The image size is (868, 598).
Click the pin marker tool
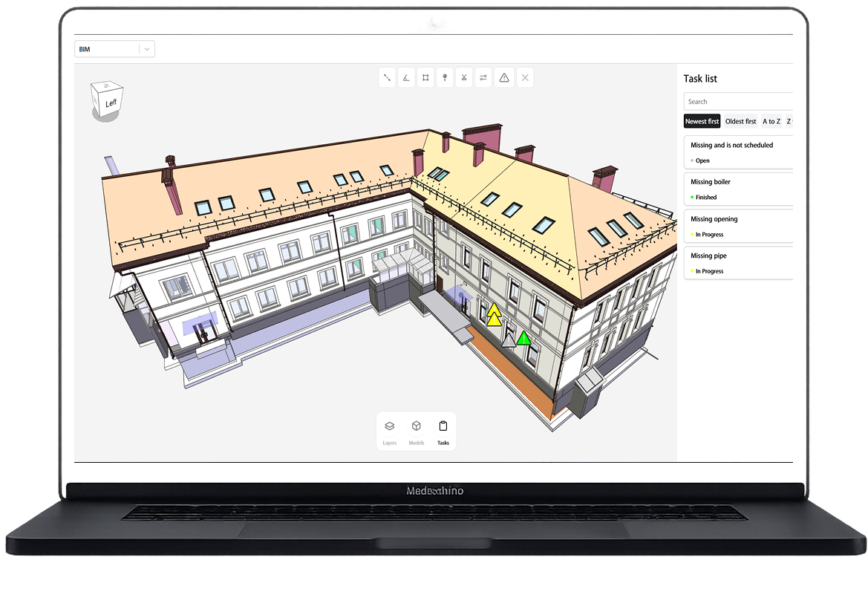(445, 77)
